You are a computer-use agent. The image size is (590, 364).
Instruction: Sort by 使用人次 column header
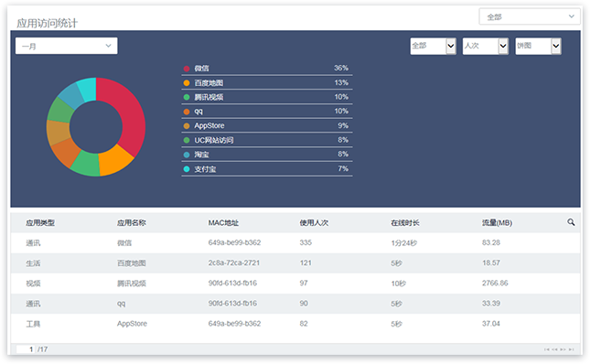pyautogui.click(x=314, y=223)
